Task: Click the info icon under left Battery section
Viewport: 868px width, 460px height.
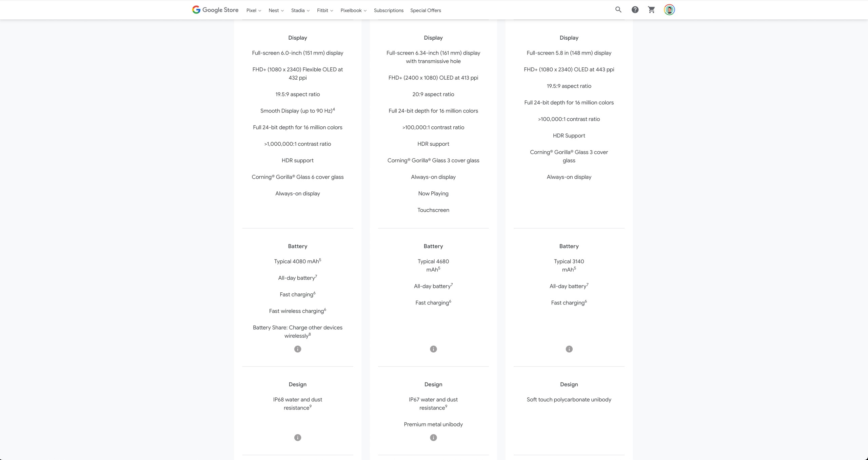Action: 297,349
